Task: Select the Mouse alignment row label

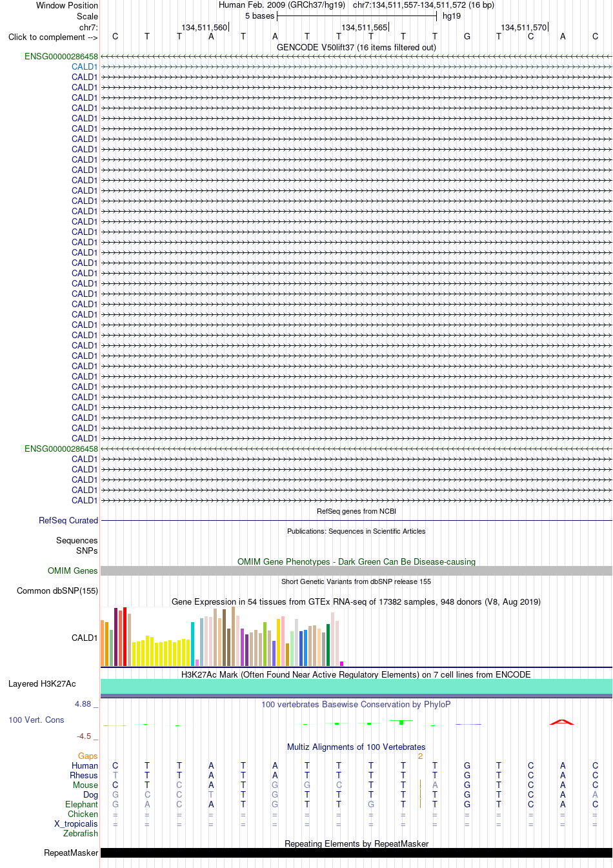Action: [86, 785]
